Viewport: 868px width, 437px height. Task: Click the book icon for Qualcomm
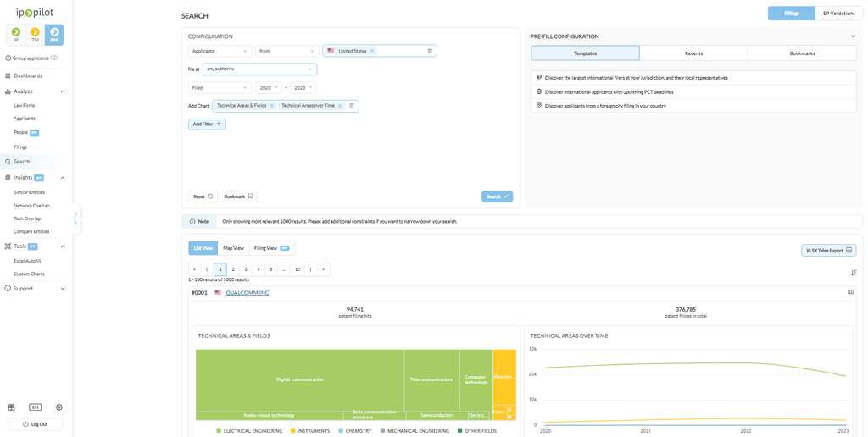(x=851, y=292)
